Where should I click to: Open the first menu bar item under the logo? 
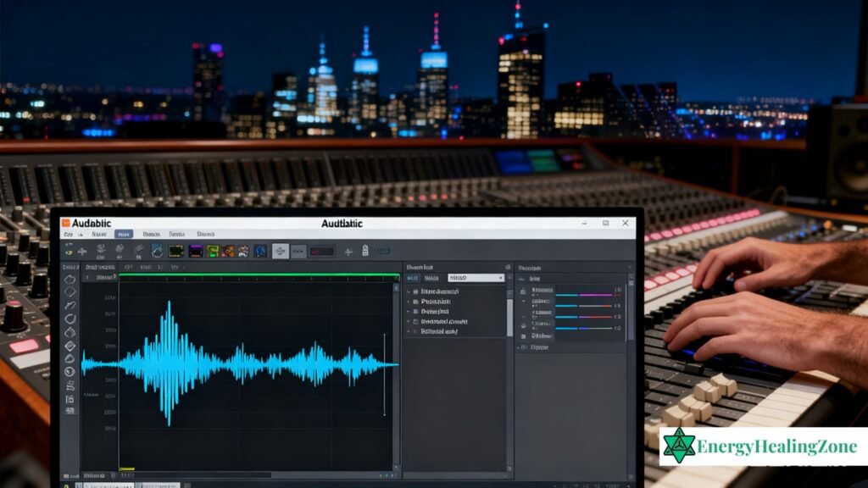pos(68,235)
